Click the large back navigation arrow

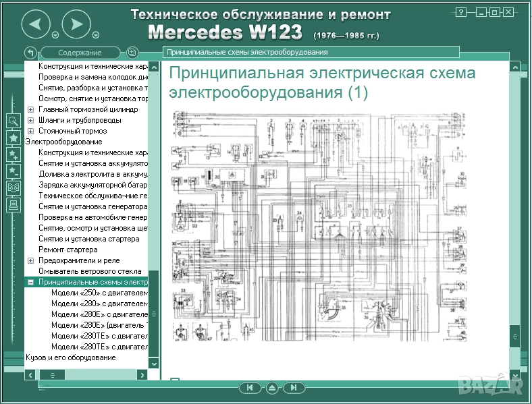click(x=36, y=25)
